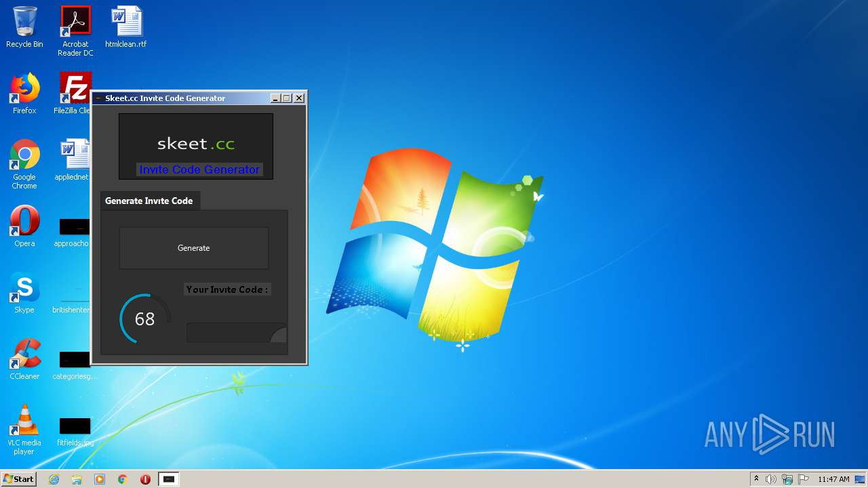This screenshot has width=868, height=488.
Task: Open the VLC media player shortcut
Action: (24, 430)
